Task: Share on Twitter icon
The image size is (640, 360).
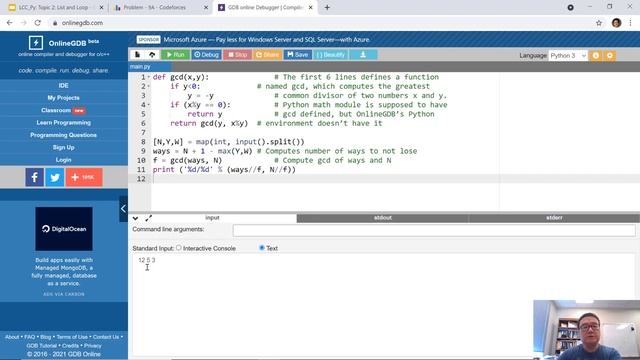Action: (x=55, y=177)
